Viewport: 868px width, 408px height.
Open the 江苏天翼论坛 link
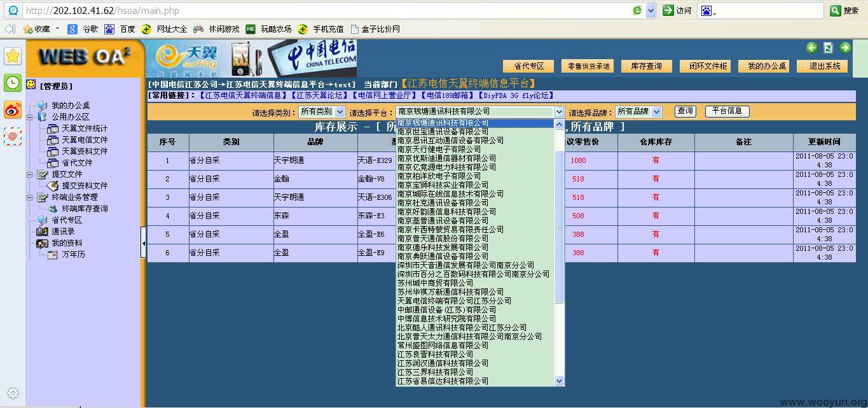(320, 95)
